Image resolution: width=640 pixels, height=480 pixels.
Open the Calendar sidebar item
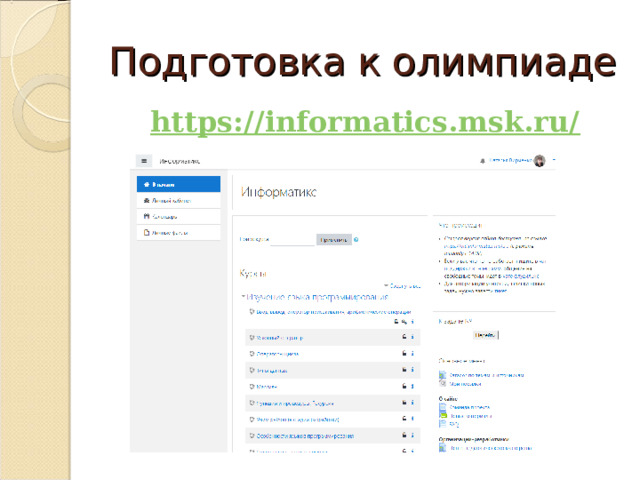pos(178,217)
